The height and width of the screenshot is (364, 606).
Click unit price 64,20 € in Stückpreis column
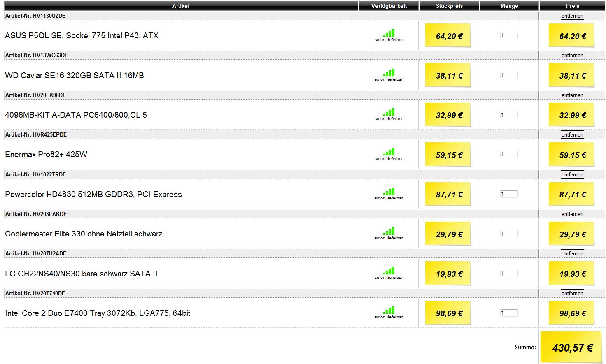[x=448, y=36]
